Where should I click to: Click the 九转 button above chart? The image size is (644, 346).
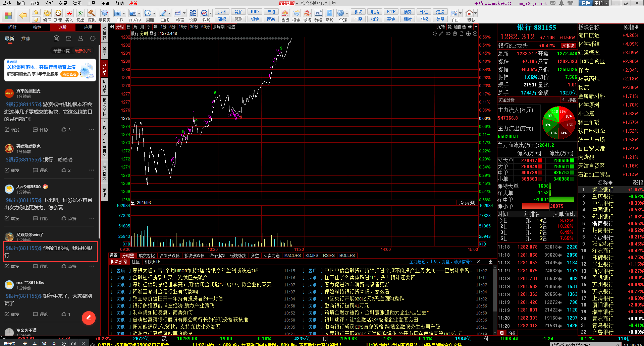[x=440, y=27]
